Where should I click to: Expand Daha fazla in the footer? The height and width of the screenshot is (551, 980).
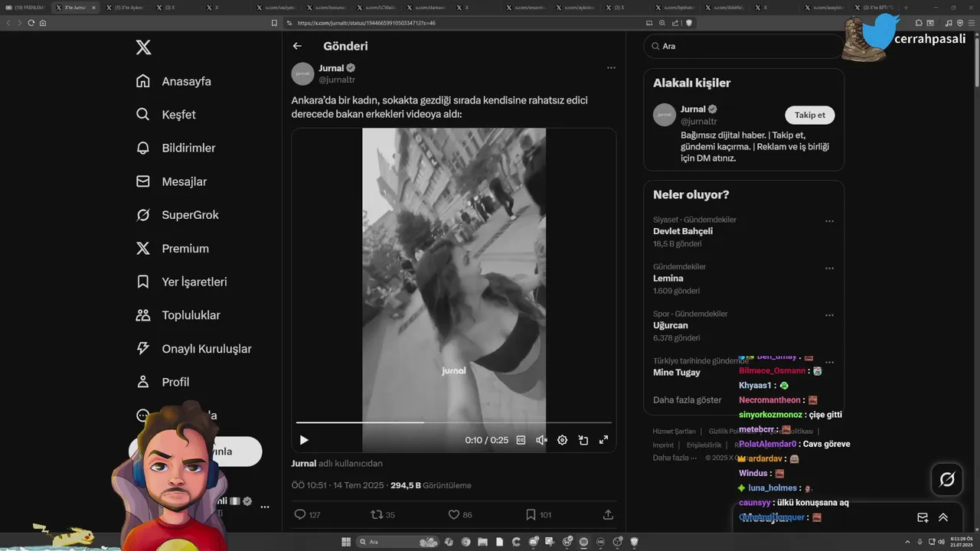pos(675,458)
